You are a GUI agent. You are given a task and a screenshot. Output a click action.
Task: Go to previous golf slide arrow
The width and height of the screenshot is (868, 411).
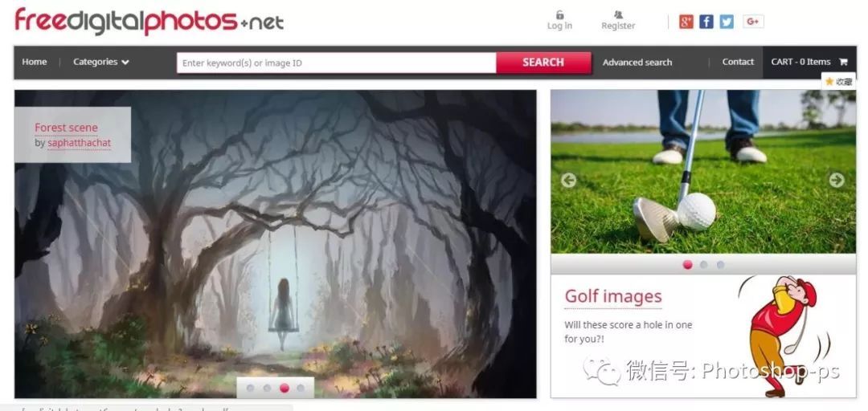point(568,180)
